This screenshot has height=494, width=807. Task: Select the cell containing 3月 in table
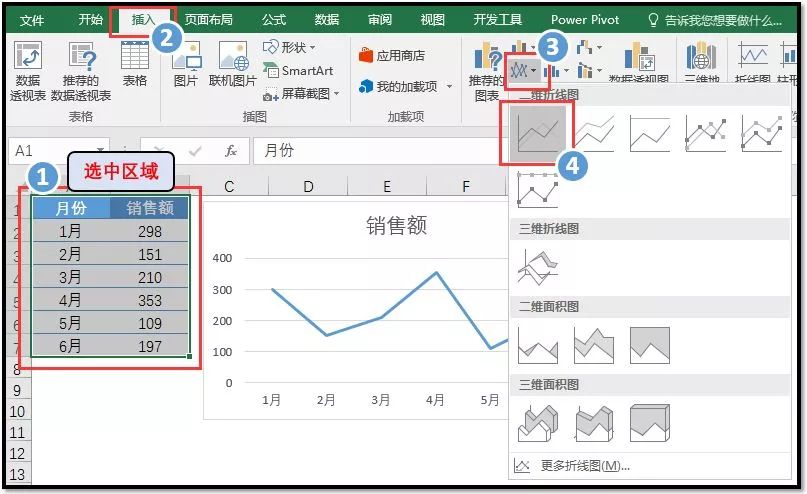click(x=70, y=277)
